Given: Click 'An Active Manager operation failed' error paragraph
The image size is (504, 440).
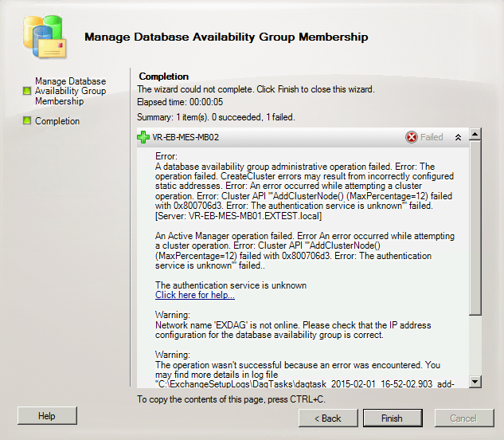Looking at the screenshot, I should [x=305, y=251].
